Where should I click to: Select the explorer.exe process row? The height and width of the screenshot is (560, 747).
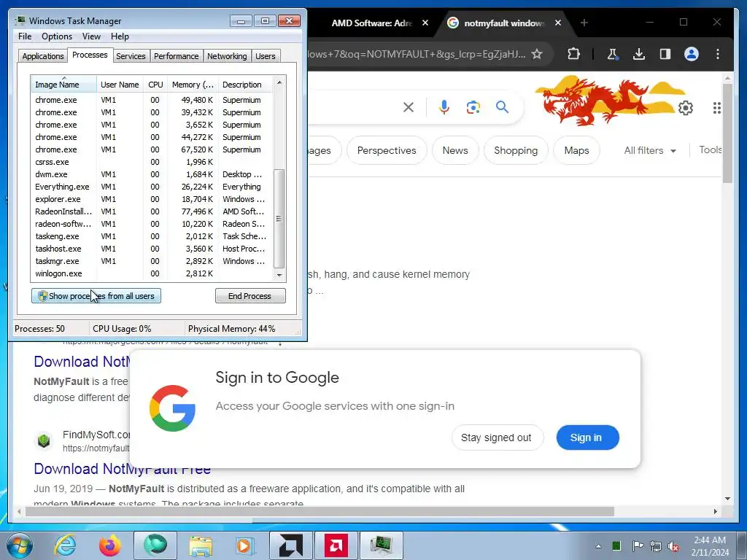coord(152,199)
